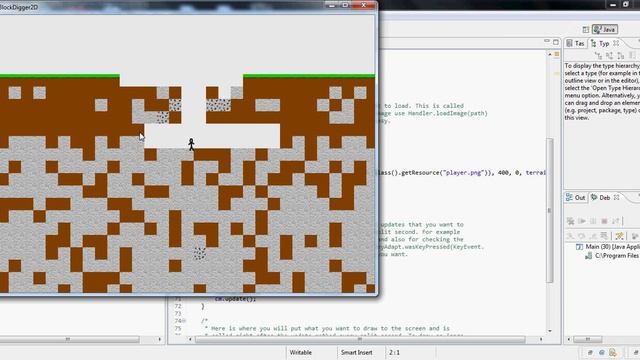Image resolution: width=640 pixels, height=360 pixels.
Task: Click the editor horizontal scroll right arrow
Action: pos(541,339)
